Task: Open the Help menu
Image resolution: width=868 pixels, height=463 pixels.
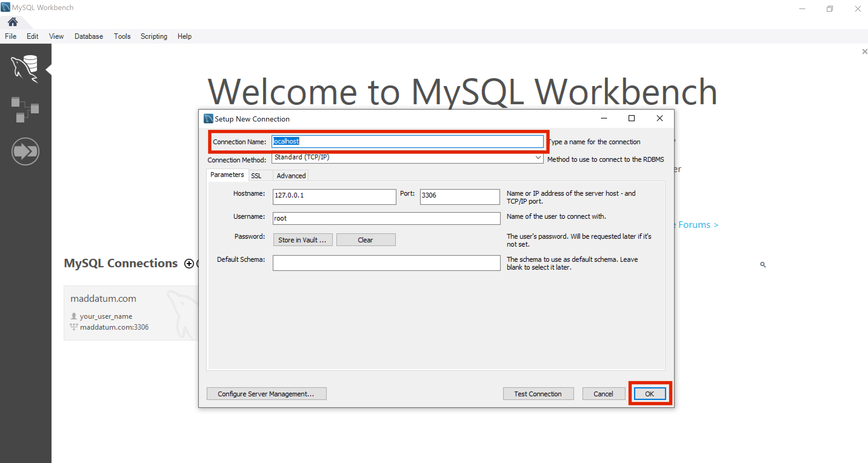Action: click(x=184, y=36)
